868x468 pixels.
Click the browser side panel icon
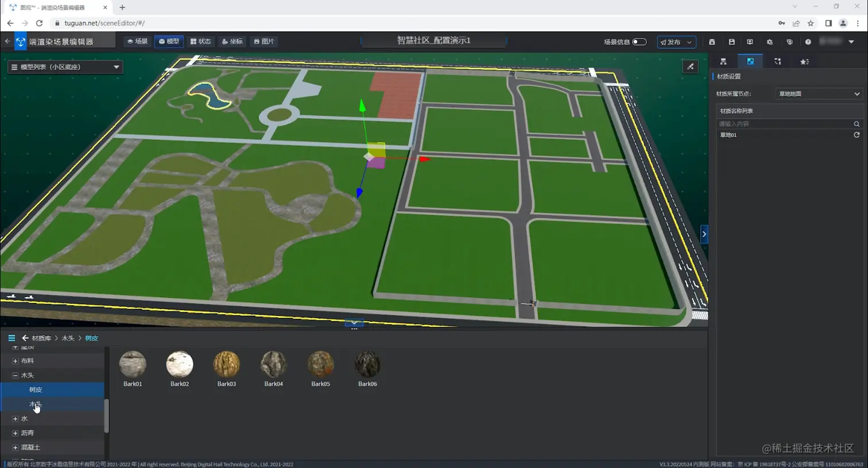click(x=828, y=23)
